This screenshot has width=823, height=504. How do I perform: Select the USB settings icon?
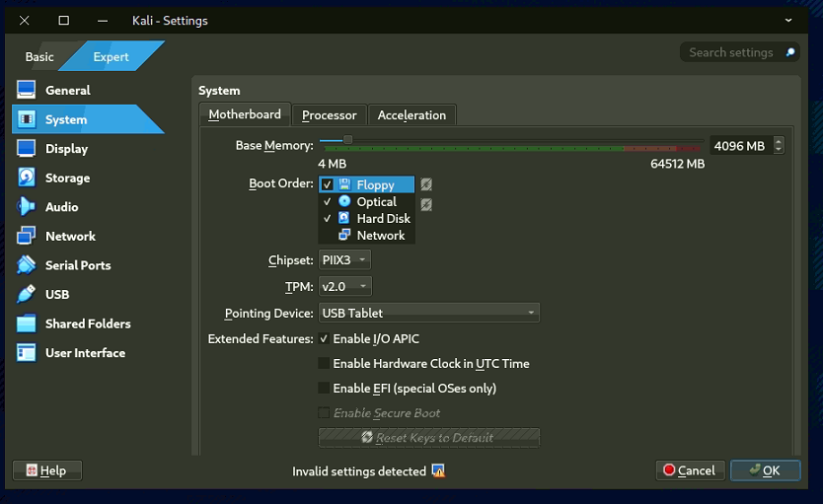[27, 294]
